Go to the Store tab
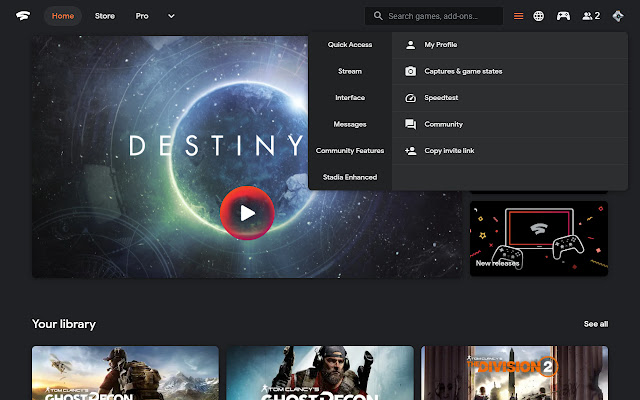Viewport: 640px width, 400px height. coord(105,16)
